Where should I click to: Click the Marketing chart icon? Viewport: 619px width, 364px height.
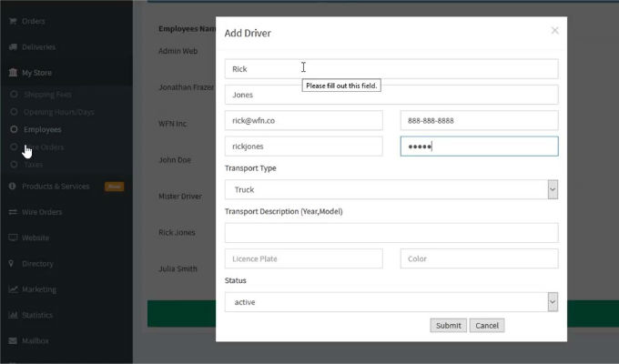point(13,289)
